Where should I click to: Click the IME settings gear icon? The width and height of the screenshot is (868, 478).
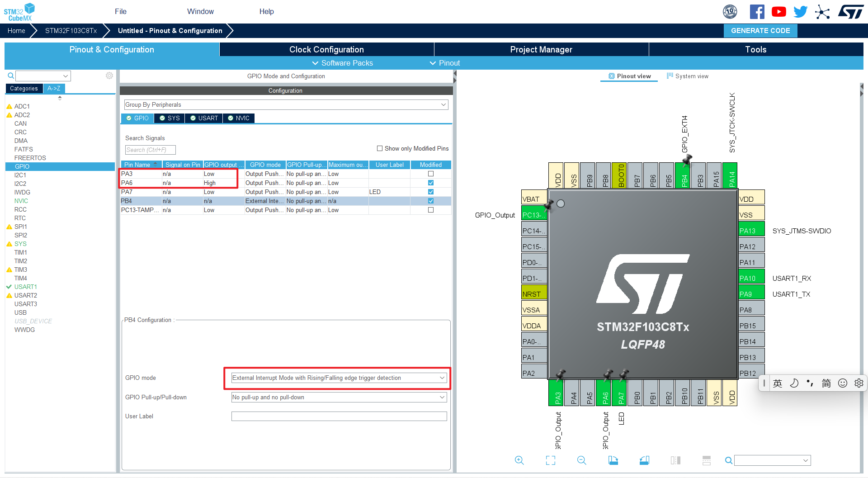(859, 383)
